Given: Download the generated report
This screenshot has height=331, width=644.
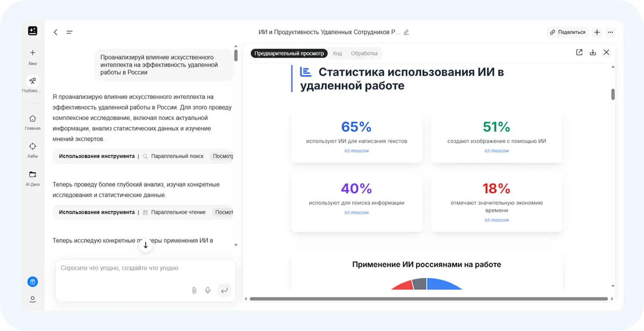Looking at the screenshot, I should click(592, 52).
